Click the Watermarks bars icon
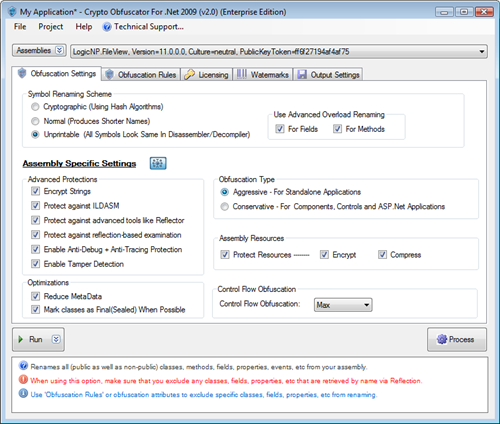Image resolution: width=500 pixels, height=424 pixels. (242, 74)
